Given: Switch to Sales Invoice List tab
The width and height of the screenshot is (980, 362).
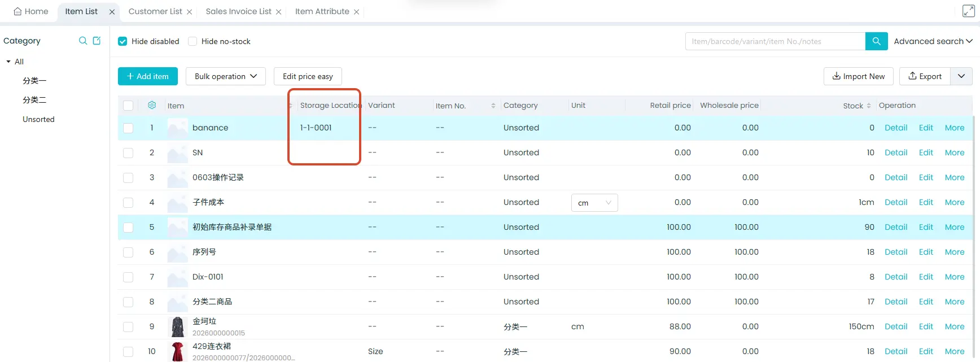Looking at the screenshot, I should coord(238,11).
